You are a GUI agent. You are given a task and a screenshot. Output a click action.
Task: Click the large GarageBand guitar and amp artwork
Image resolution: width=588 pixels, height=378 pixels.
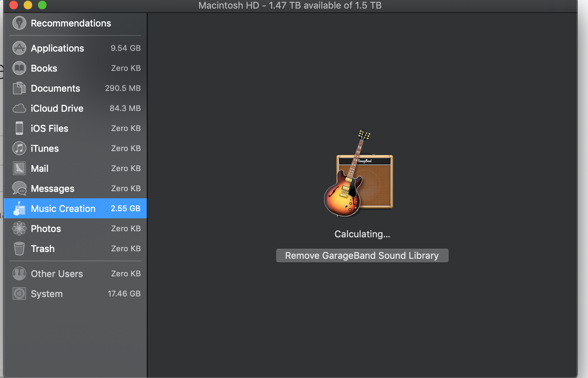pos(359,173)
